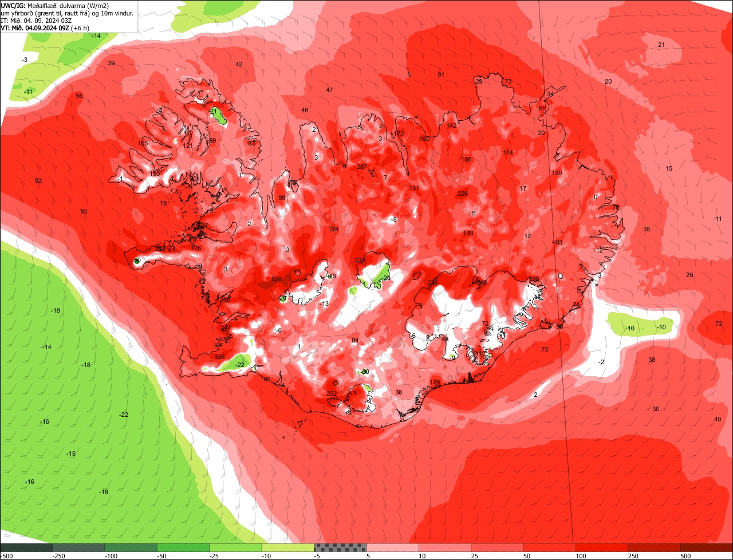Click the 83 map value
733x560 pixels.
tap(251, 143)
